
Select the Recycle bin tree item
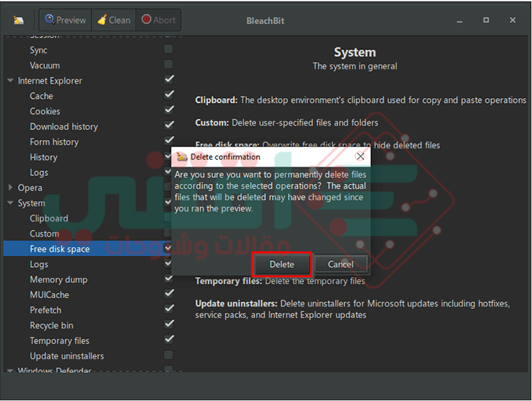[x=52, y=325]
